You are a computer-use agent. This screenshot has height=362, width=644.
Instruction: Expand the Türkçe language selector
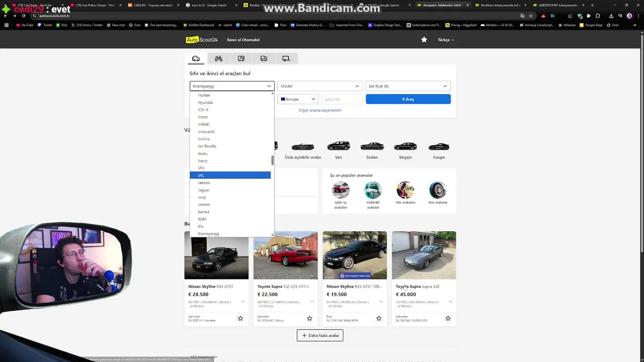pos(446,40)
